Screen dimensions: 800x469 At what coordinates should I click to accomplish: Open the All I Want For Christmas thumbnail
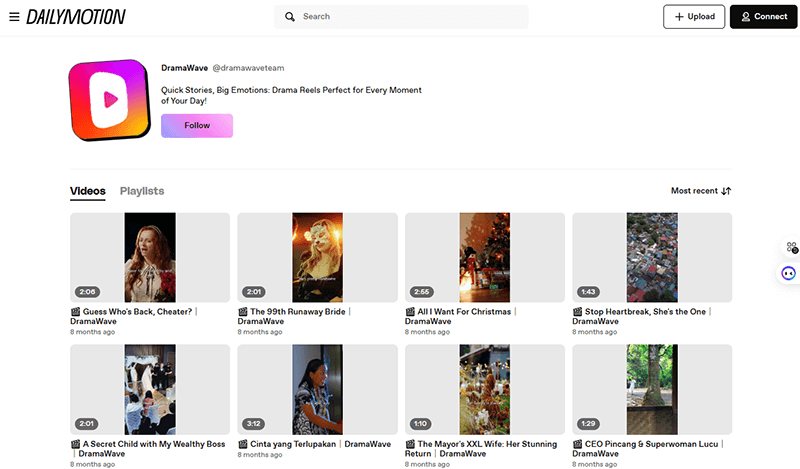[484, 257]
